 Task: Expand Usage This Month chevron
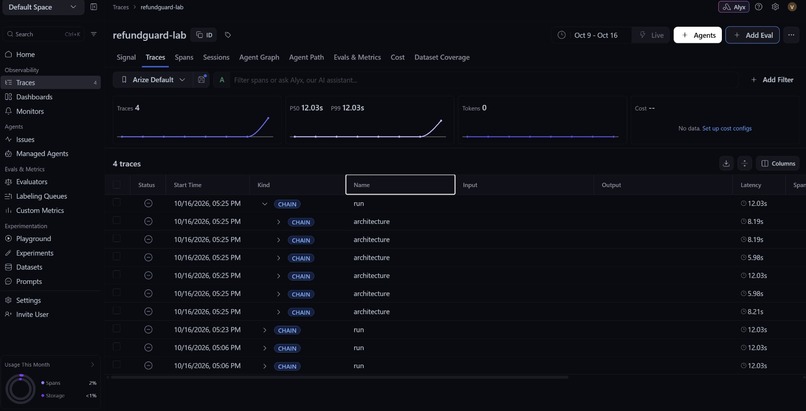tap(93, 365)
